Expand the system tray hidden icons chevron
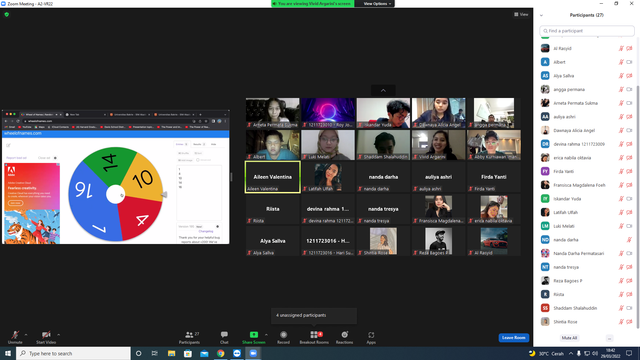Viewport: 640px width, 360px height. pyautogui.click(x=571, y=353)
